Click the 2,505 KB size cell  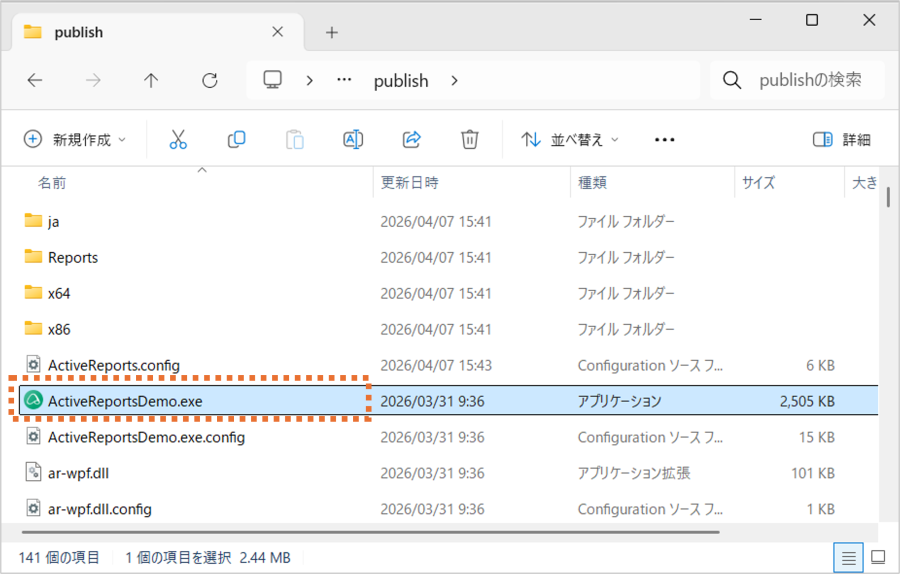click(x=807, y=401)
